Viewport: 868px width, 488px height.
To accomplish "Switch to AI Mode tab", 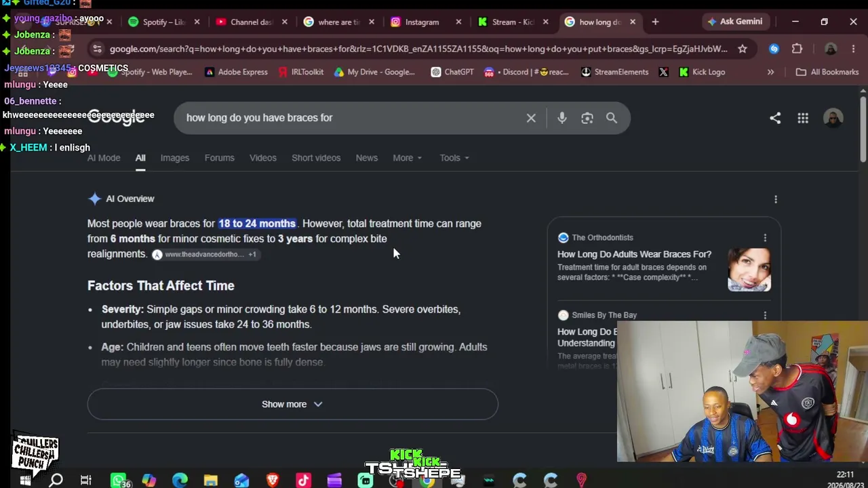I will [x=104, y=158].
